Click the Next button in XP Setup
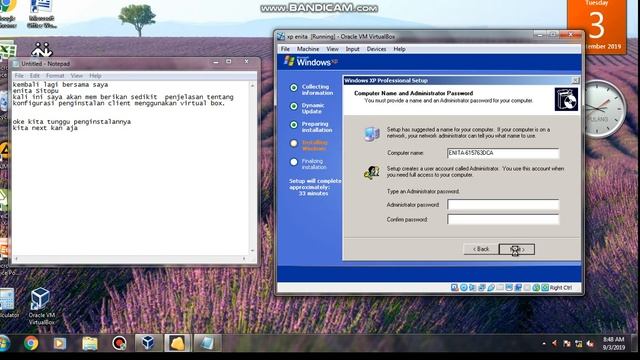This screenshot has width=640, height=360. tap(517, 249)
